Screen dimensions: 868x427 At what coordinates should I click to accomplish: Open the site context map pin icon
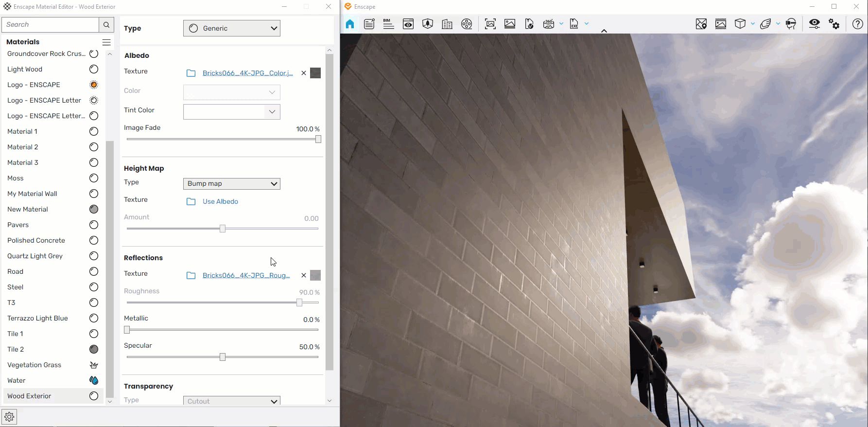pyautogui.click(x=701, y=24)
